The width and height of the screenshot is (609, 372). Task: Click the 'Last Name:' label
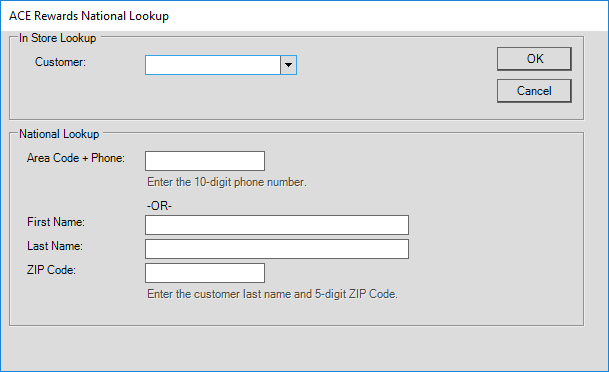coord(55,246)
